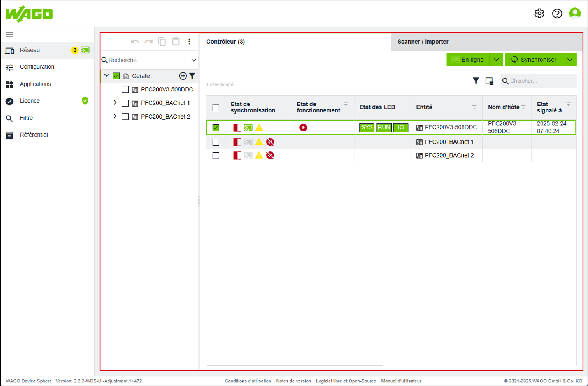Screen dimensions: 588x386
Task: Click warning triangle in PFC200V3-508DDC row
Action: (x=259, y=127)
